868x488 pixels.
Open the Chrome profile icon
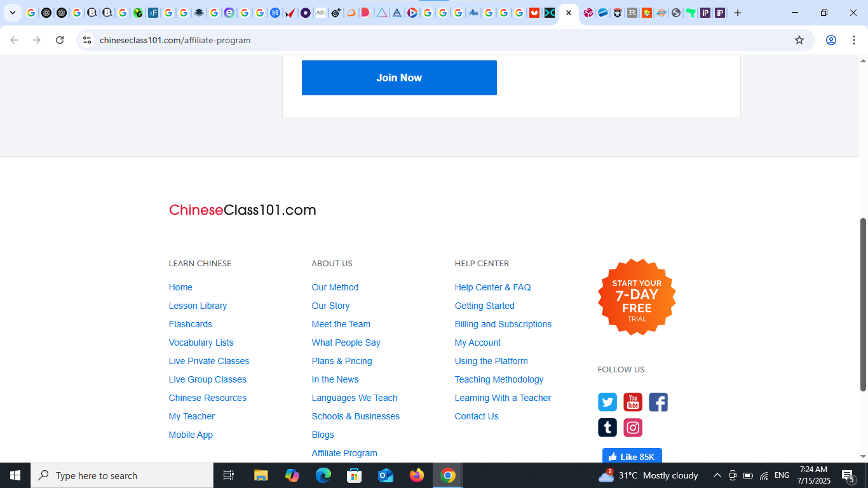tap(831, 40)
